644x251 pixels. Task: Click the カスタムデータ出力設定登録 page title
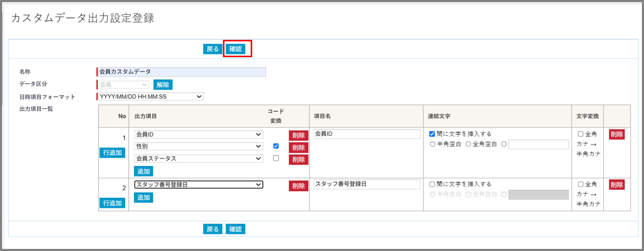click(x=83, y=18)
